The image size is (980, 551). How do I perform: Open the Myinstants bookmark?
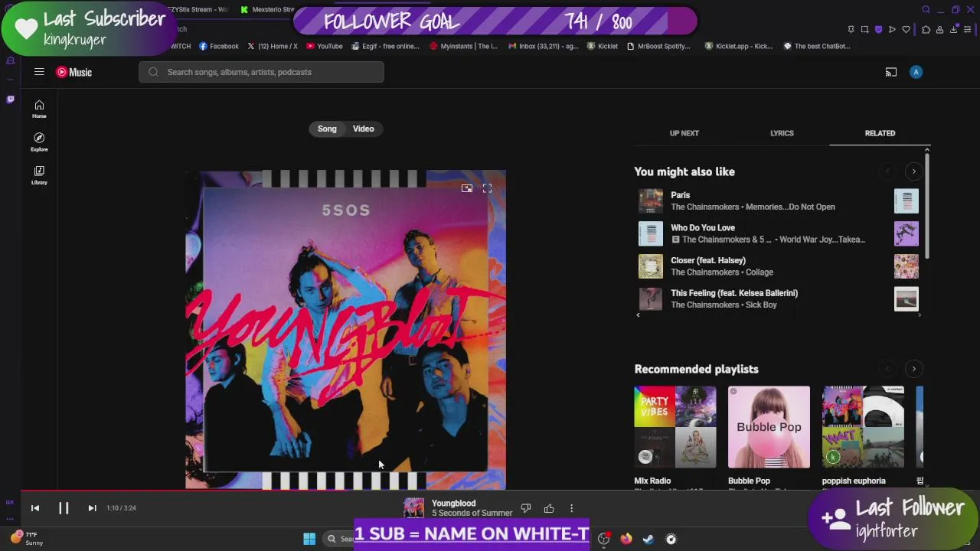point(464,46)
